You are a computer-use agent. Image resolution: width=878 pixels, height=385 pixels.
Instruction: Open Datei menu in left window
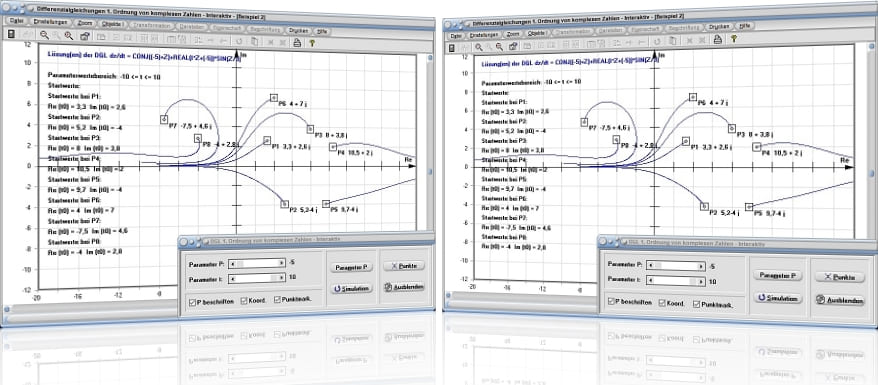point(17,21)
